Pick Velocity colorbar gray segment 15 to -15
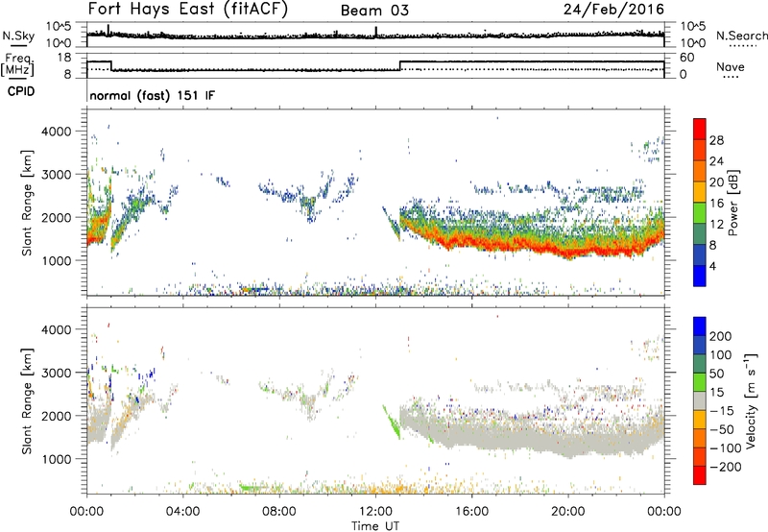The height and width of the screenshot is (532, 768). 700,400
